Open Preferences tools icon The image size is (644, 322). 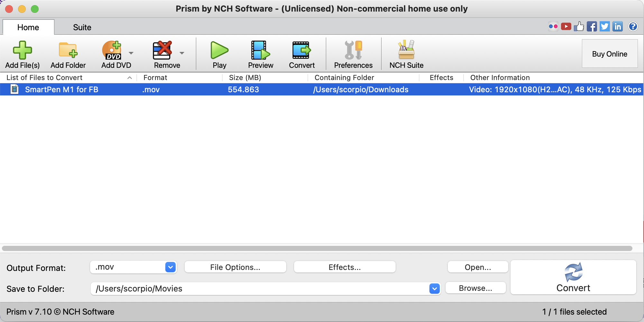[x=353, y=50]
